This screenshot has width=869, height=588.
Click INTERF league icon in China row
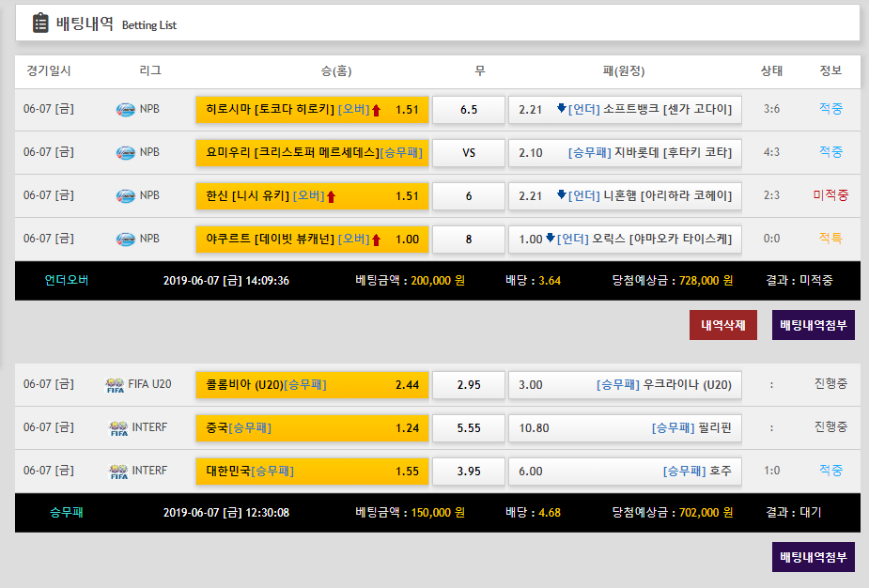tap(117, 427)
